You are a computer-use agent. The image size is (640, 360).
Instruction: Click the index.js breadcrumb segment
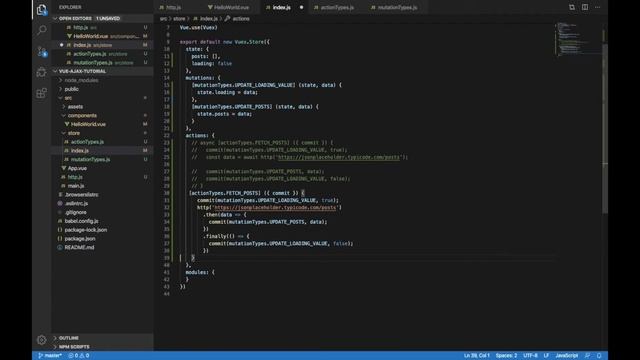[x=205, y=19]
